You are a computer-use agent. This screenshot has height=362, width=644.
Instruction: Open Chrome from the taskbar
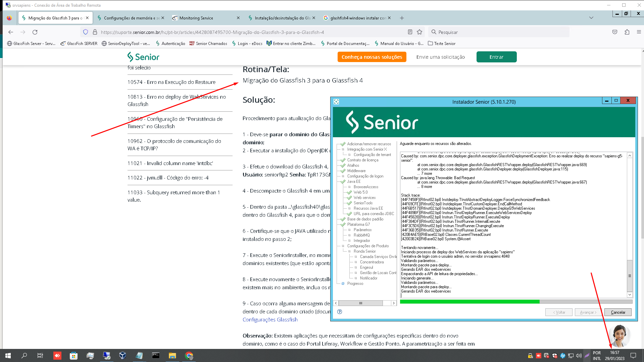pos(189,356)
